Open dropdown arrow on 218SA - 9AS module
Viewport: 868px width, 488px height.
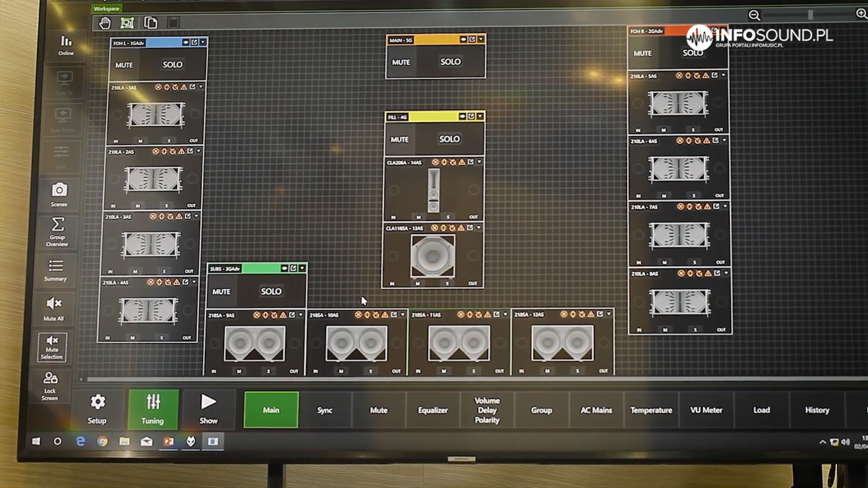(x=301, y=314)
